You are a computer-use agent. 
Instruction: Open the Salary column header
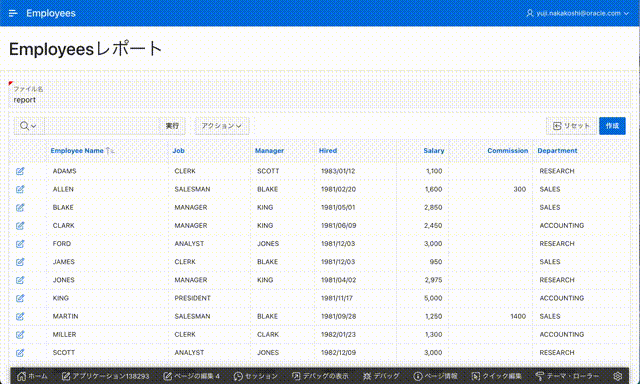[x=433, y=151]
